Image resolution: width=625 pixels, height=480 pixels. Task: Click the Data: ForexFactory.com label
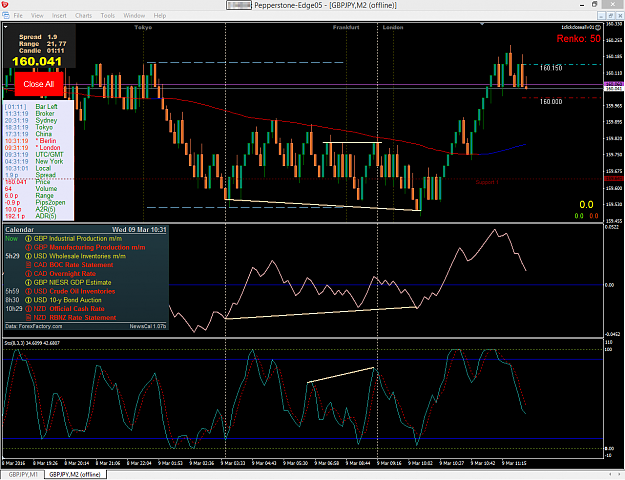(x=33, y=327)
